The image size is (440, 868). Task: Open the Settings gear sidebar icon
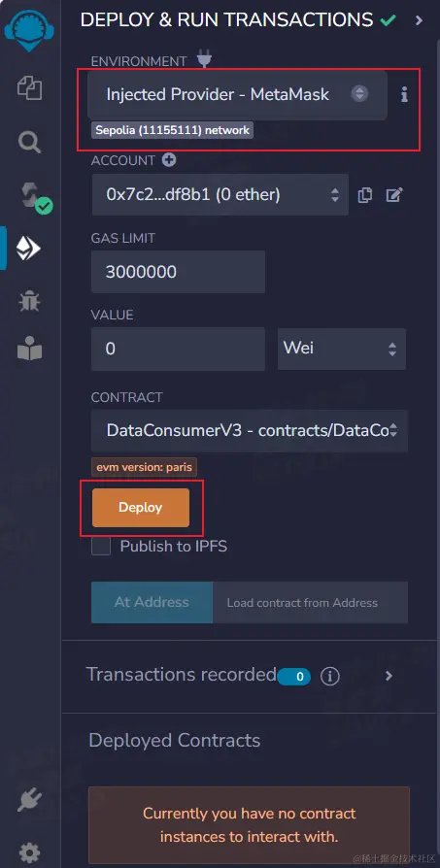(x=29, y=851)
